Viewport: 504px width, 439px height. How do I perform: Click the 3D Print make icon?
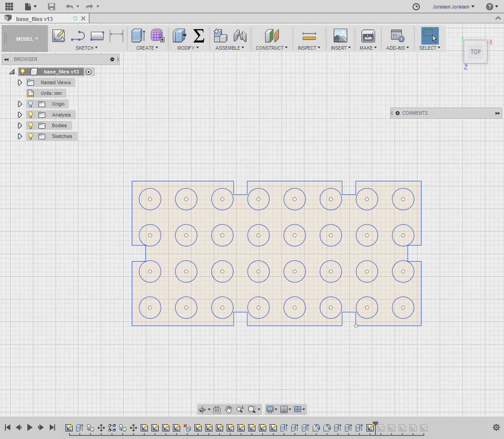[x=368, y=36]
